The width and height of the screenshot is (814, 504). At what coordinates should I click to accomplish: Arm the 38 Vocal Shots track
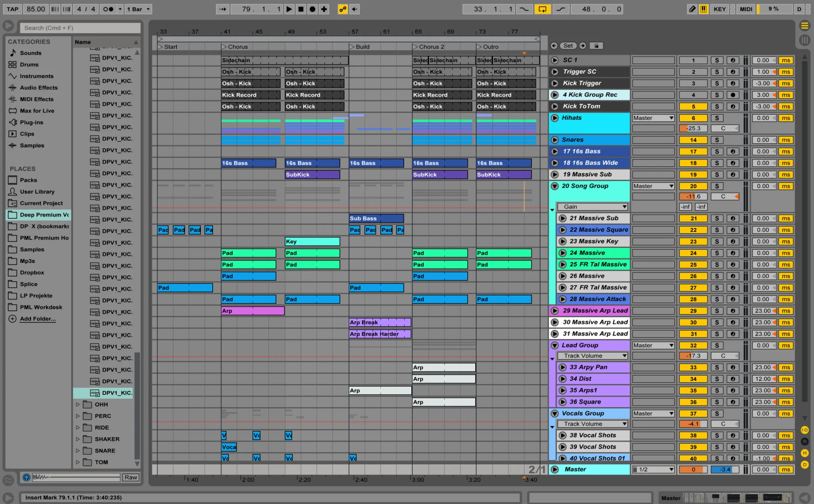733,436
